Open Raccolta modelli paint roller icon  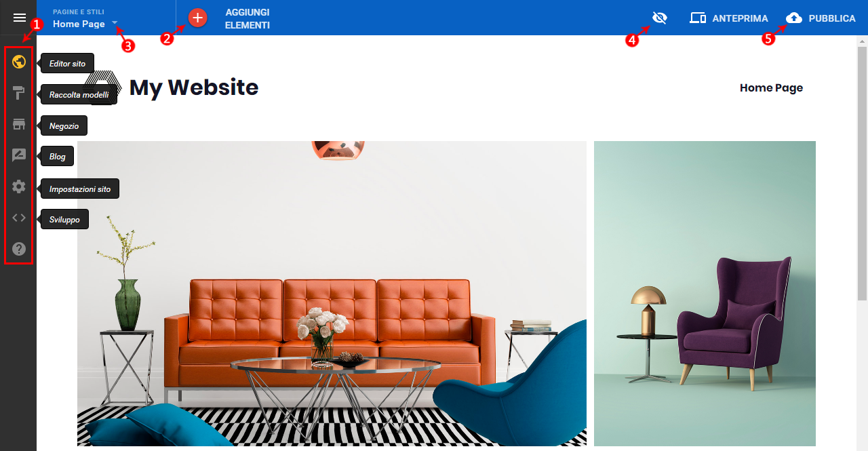tap(19, 94)
